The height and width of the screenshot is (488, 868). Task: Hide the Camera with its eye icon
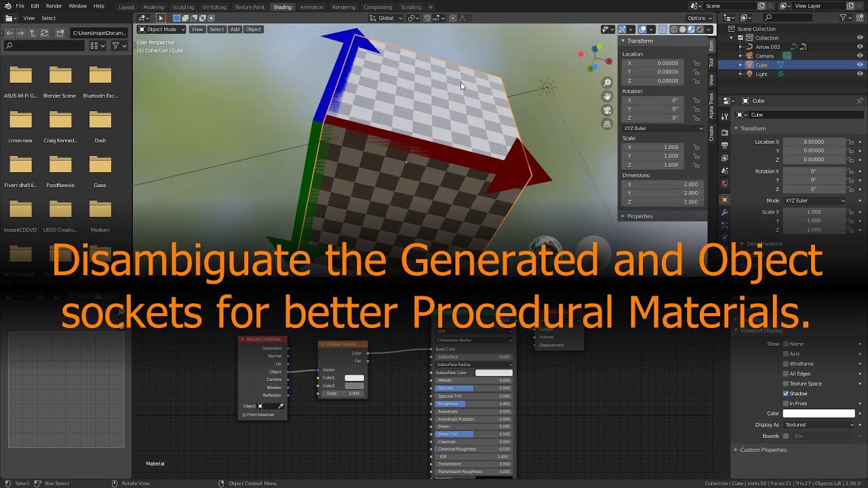point(860,56)
